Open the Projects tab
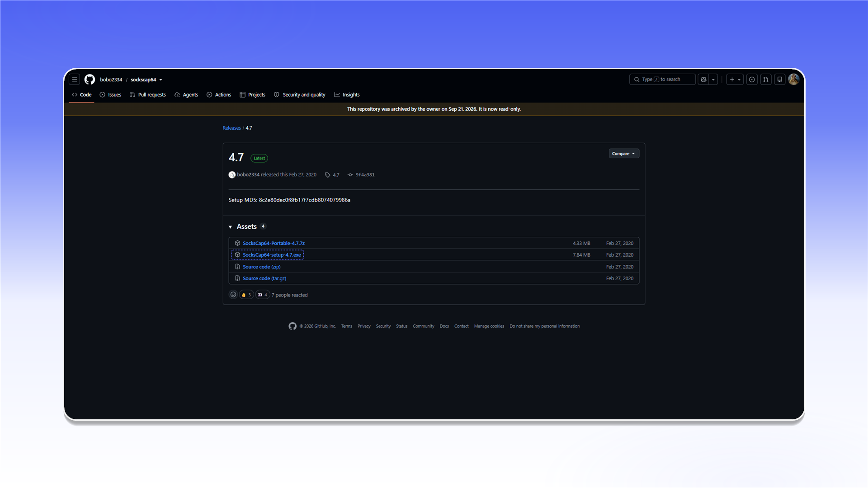This screenshot has width=868, height=488. 252,95
